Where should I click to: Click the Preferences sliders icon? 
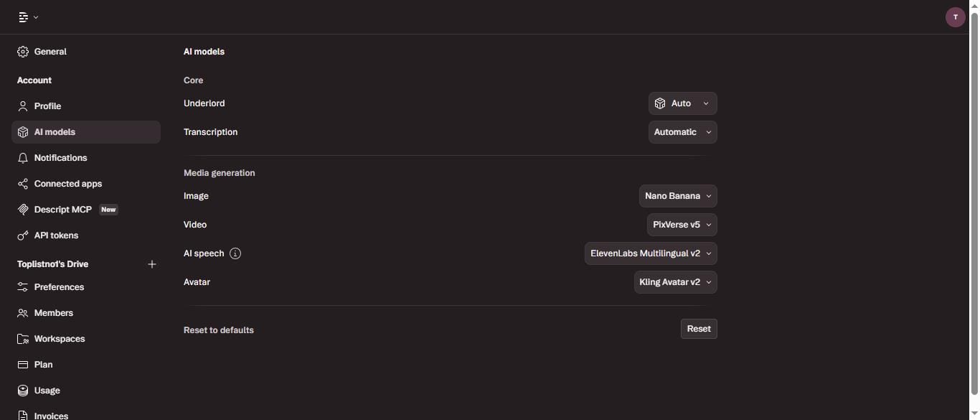[x=23, y=287]
